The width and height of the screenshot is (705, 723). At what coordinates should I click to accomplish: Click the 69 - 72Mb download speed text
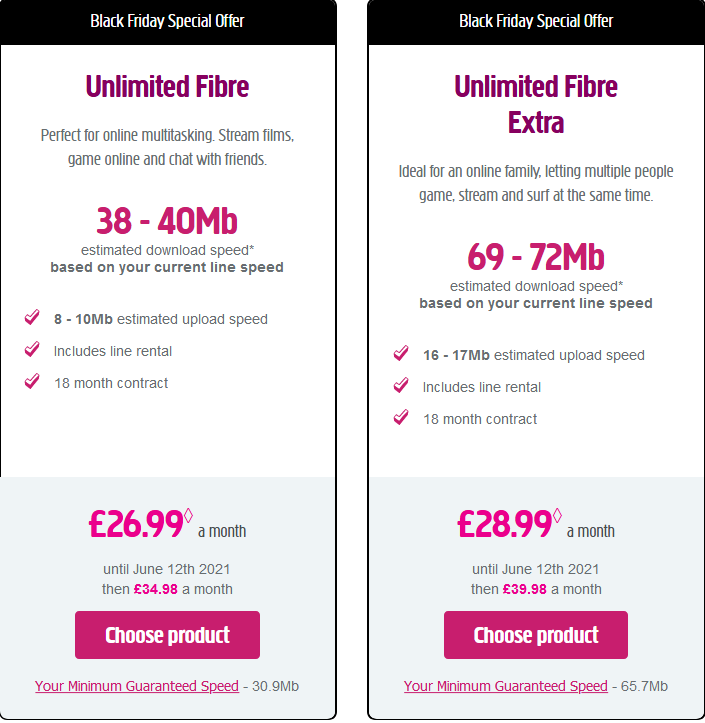536,257
